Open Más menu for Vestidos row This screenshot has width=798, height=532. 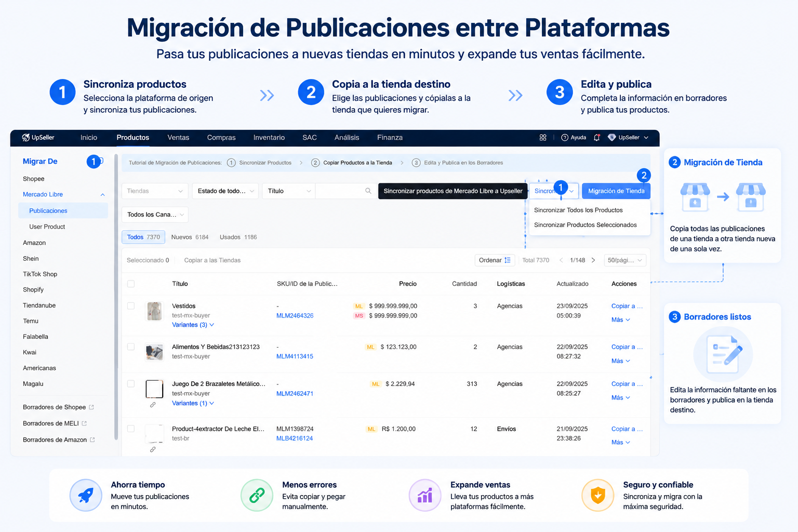tap(621, 320)
